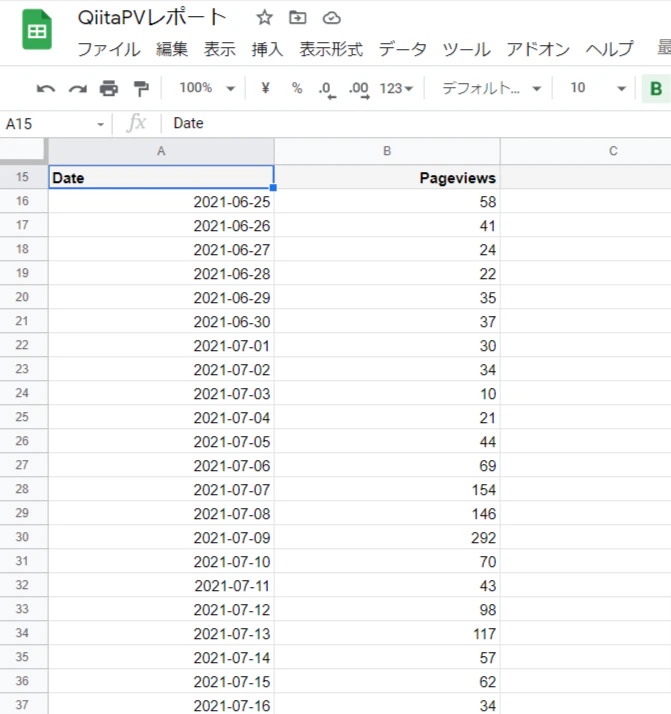
Task: Select row 15 header
Action: pos(23,177)
